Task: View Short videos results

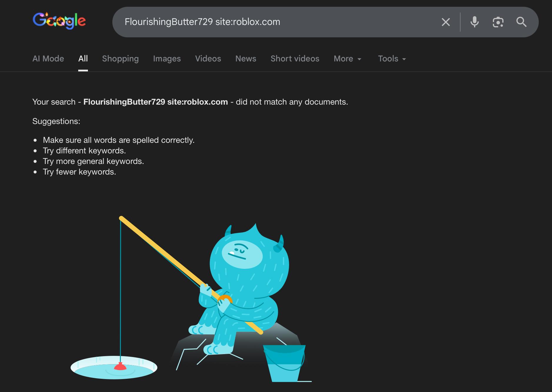Action: 295,59
